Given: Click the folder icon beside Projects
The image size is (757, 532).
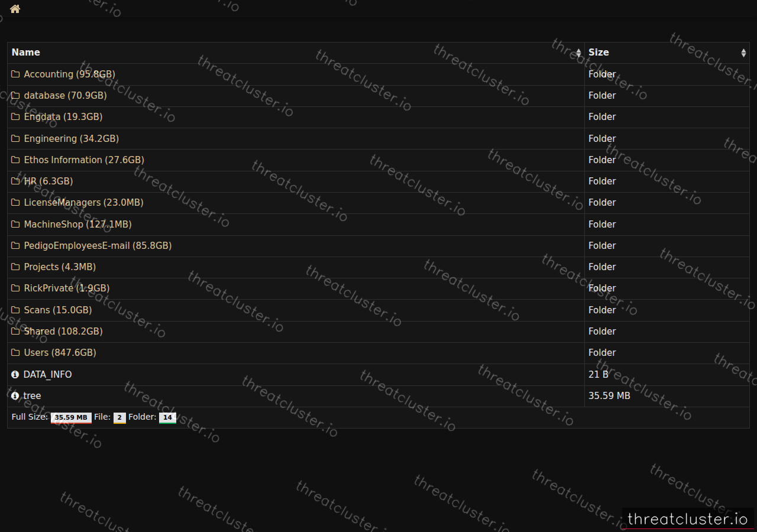Looking at the screenshot, I should (15, 267).
